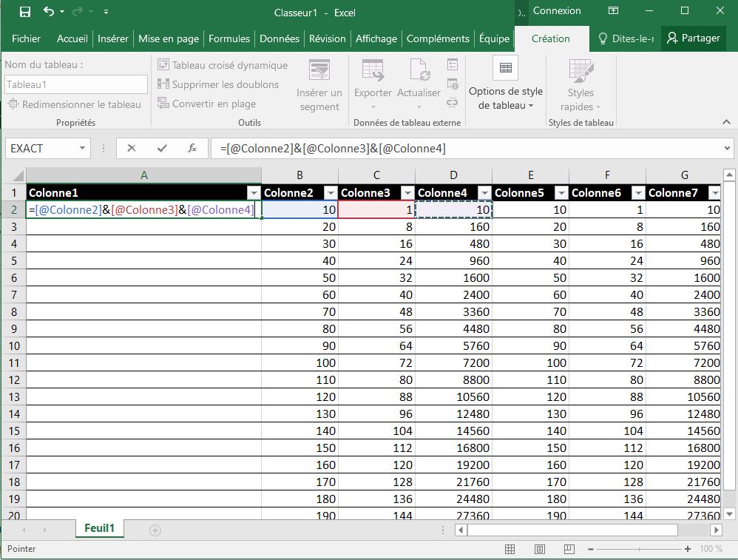The height and width of the screenshot is (560, 738).
Task: Click the Save icon in title bar
Action: click(x=24, y=12)
